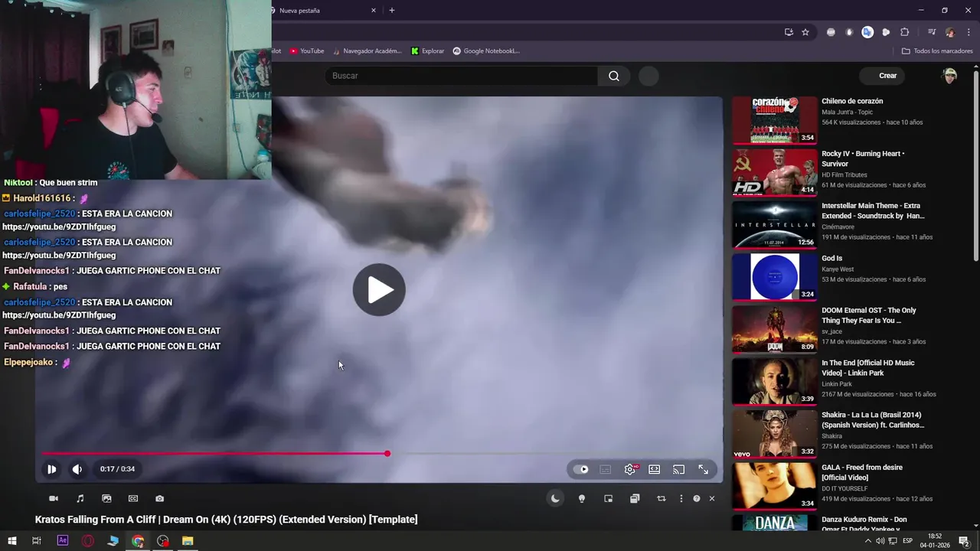Launch After Effects from the taskbar
Screen dimensions: 980x551
click(x=63, y=541)
